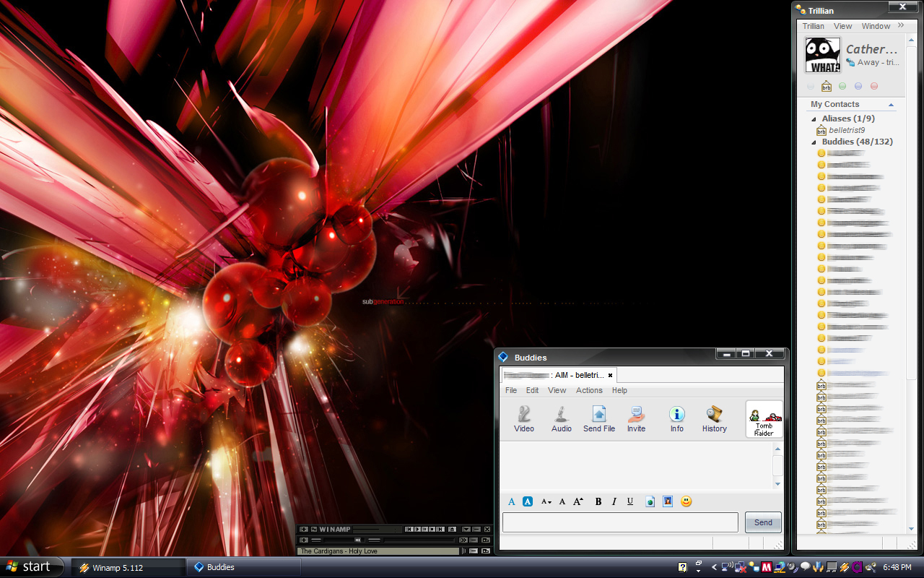
Task: Winamp: click the long bar in the second row
Action: point(419,540)
